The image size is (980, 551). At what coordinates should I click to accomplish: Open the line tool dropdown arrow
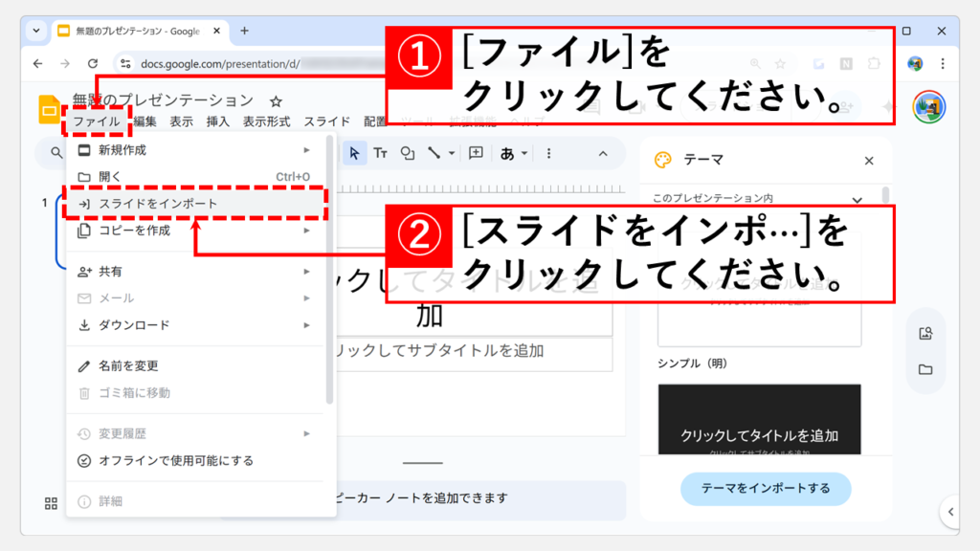coord(452,153)
